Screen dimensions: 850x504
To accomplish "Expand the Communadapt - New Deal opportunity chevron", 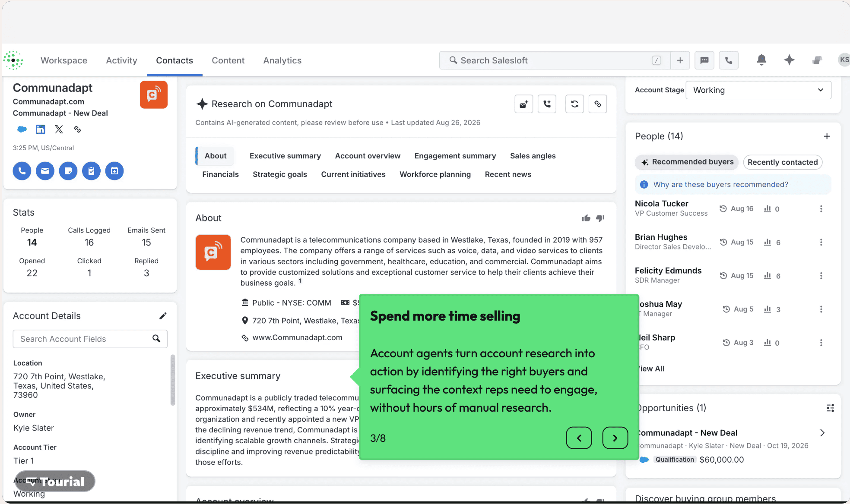I will tap(822, 433).
